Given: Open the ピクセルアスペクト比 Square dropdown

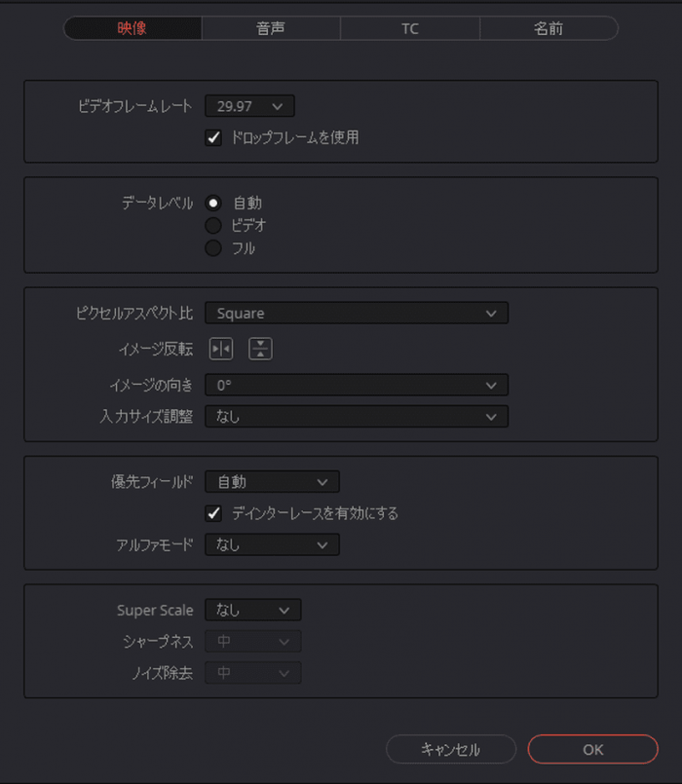Looking at the screenshot, I should click(x=357, y=313).
